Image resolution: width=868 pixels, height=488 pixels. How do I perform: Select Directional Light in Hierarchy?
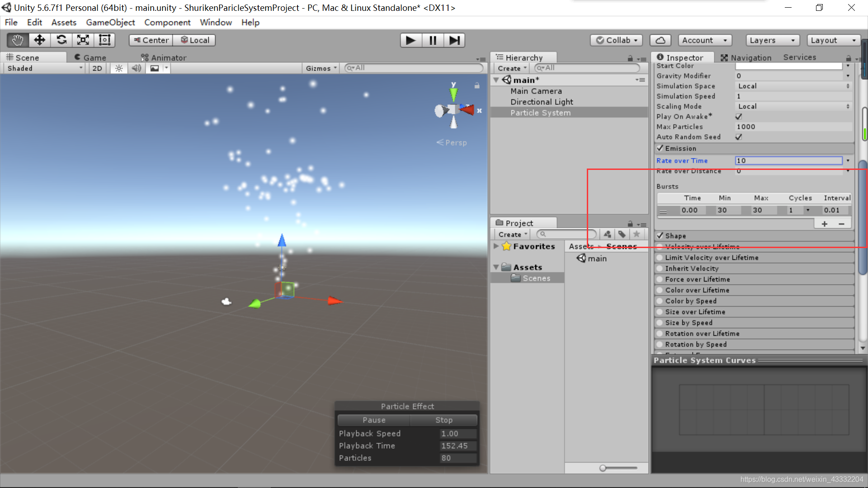tap(542, 102)
